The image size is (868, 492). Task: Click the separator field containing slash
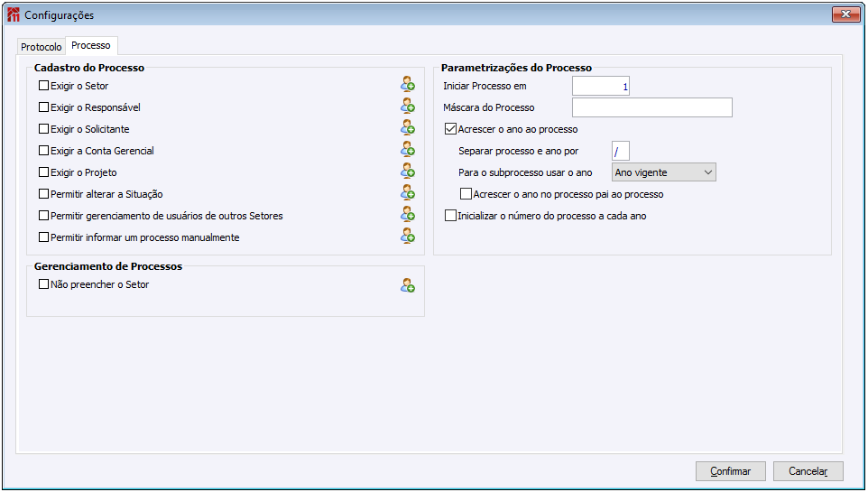[x=620, y=151]
